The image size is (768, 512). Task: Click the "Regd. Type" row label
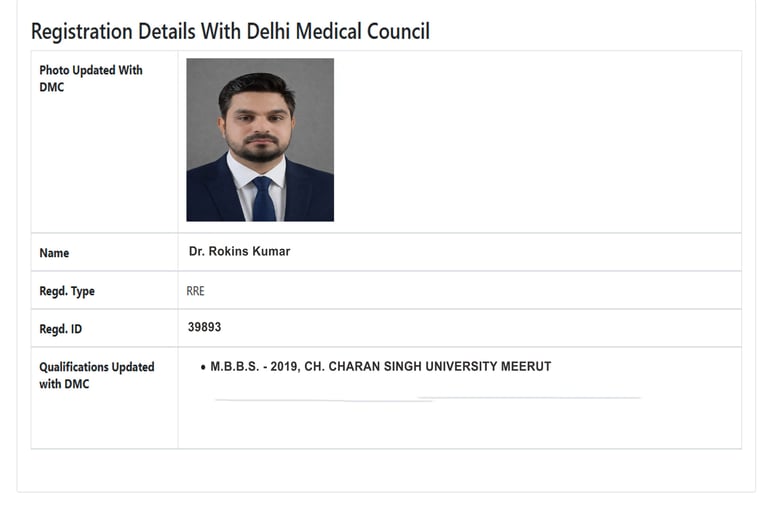click(x=67, y=291)
